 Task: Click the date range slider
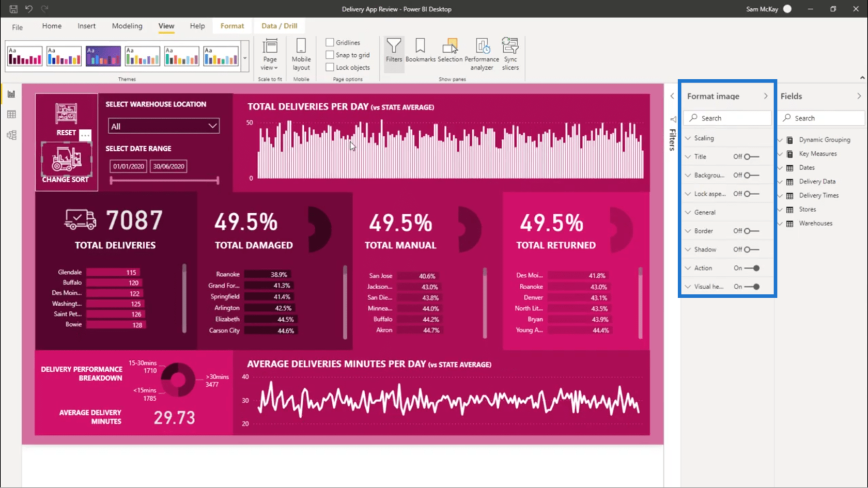(164, 180)
